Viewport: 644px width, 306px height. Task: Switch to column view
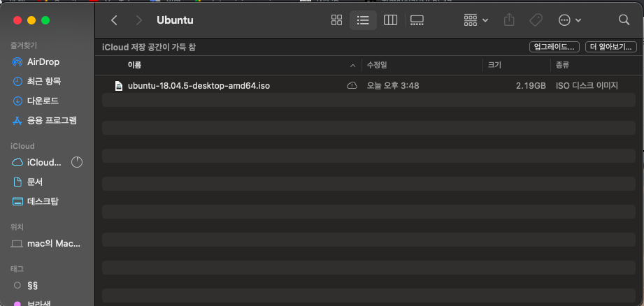[x=390, y=20]
